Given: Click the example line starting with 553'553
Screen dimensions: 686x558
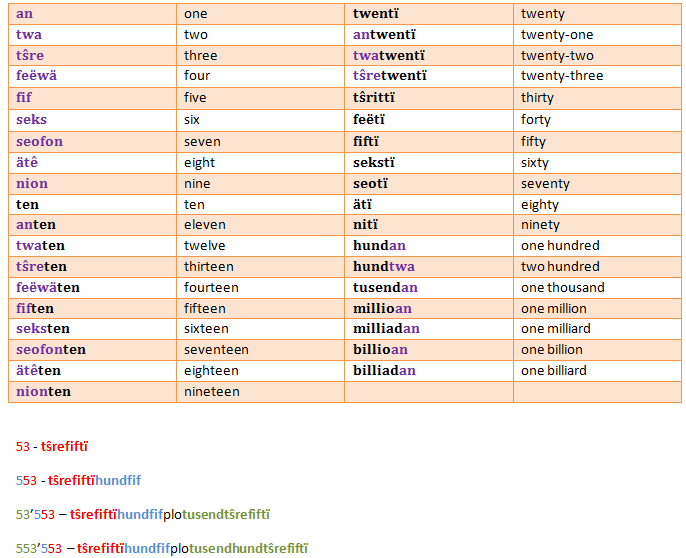Looking at the screenshot, I should point(162,547).
